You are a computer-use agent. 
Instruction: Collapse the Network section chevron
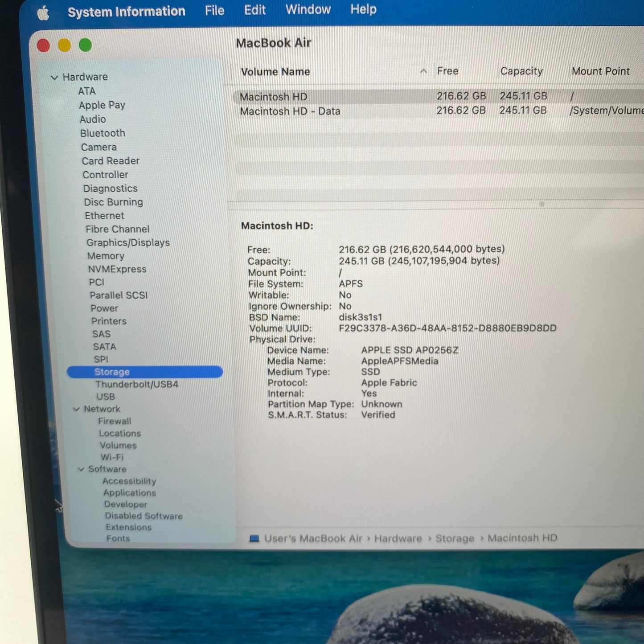click(x=77, y=409)
